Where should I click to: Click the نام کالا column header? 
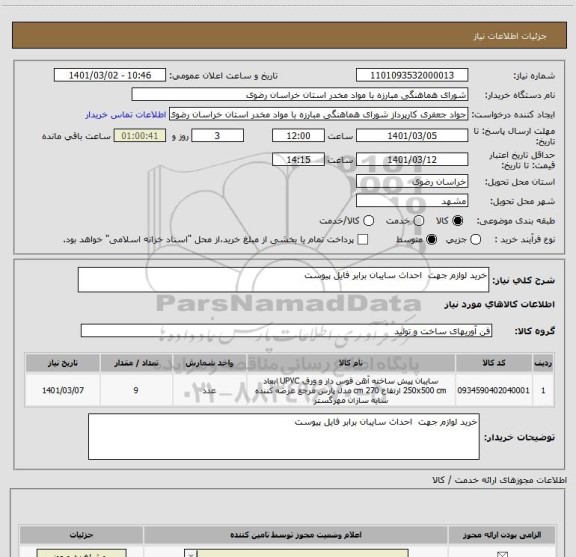(x=350, y=363)
